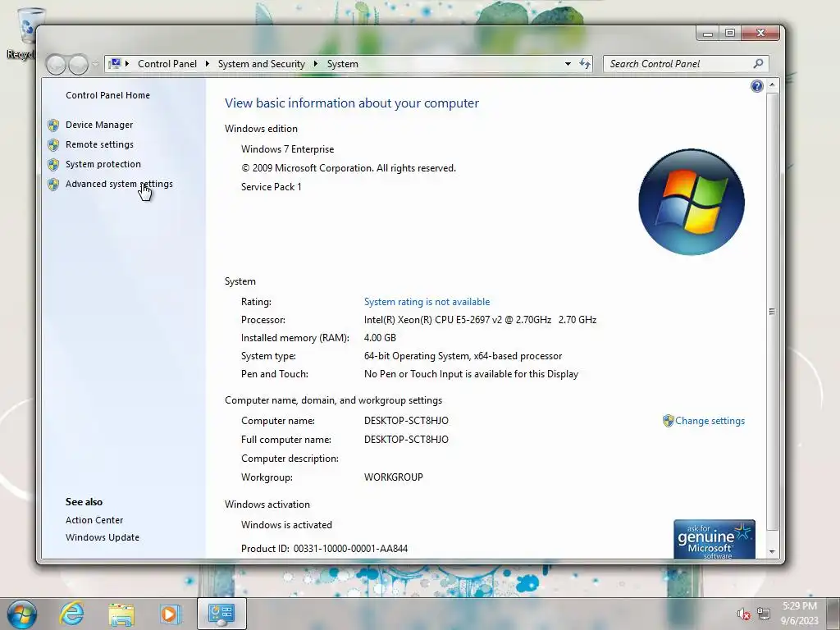Click the 'Windows 7 Enterprise' text

coord(288,149)
